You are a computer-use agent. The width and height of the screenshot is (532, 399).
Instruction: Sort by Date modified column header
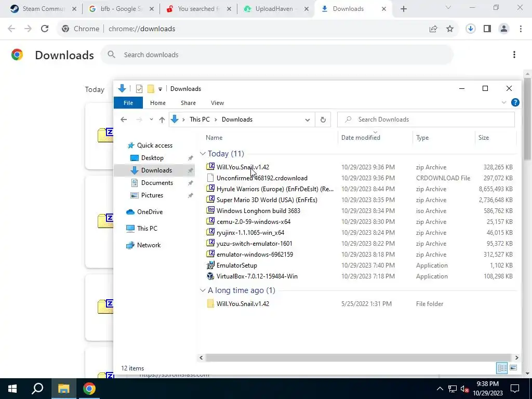coord(361,138)
